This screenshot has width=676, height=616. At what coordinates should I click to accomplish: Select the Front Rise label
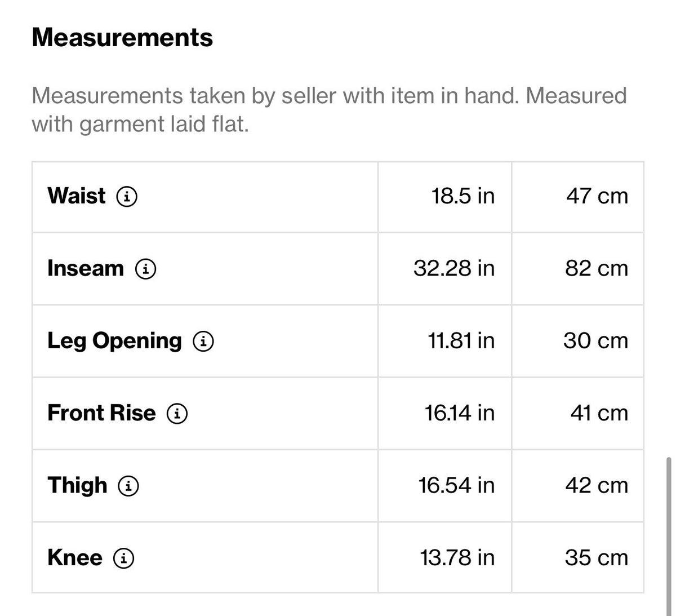point(101,413)
